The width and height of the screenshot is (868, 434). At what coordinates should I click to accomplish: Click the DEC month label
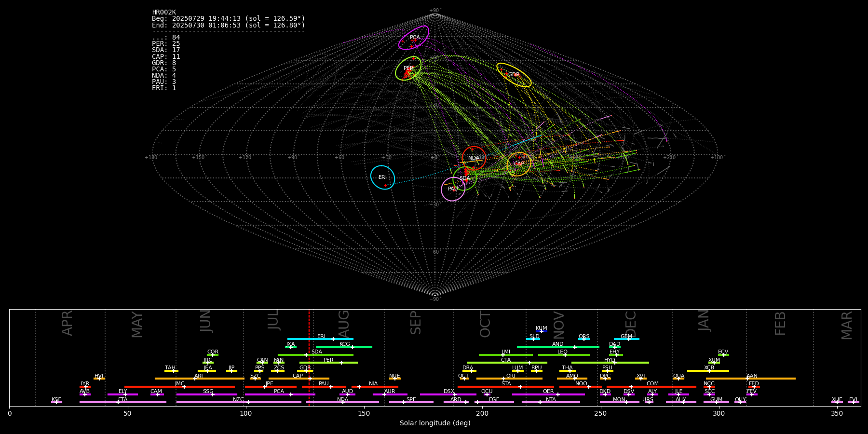click(631, 324)
